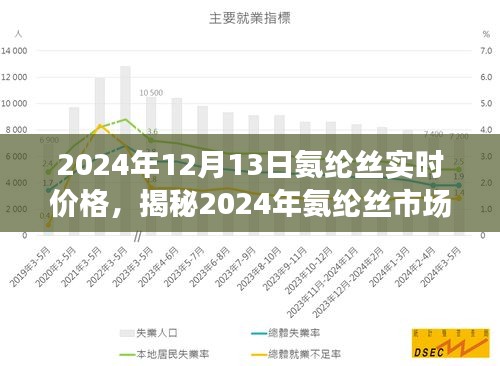Image resolution: width=500 pixels, height=366 pixels.
Task: Click the 總體就業不足率 legend entry
Action: click(x=296, y=354)
